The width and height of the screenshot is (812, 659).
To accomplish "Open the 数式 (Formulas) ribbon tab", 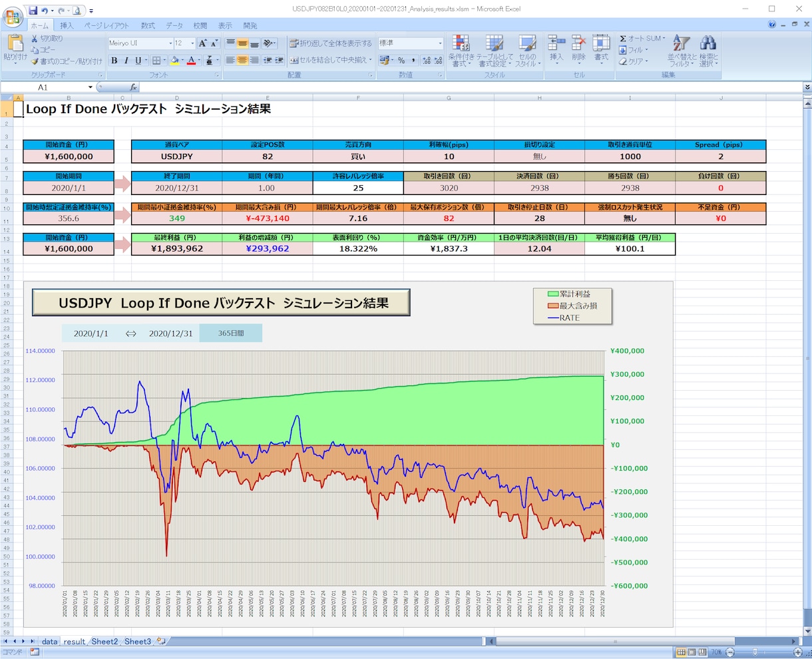I will [148, 25].
